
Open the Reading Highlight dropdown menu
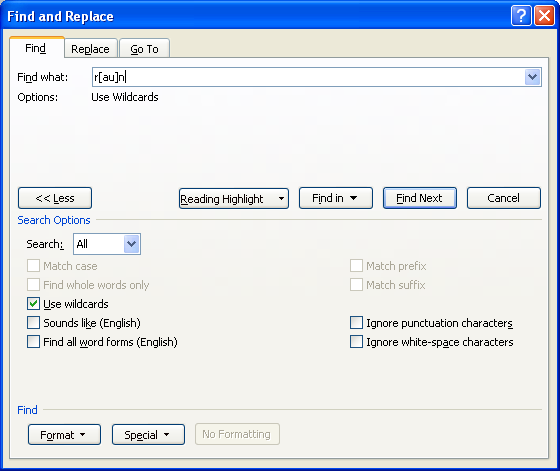click(234, 199)
